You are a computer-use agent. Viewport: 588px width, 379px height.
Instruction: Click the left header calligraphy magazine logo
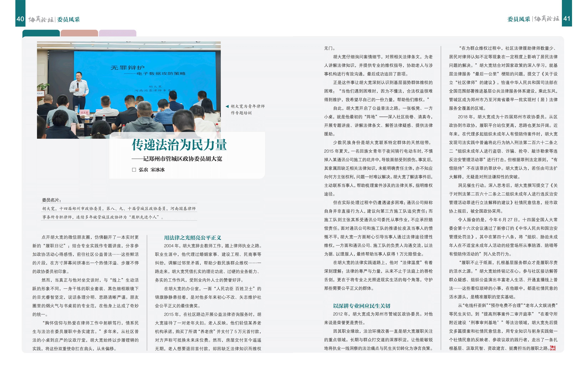point(41,19)
